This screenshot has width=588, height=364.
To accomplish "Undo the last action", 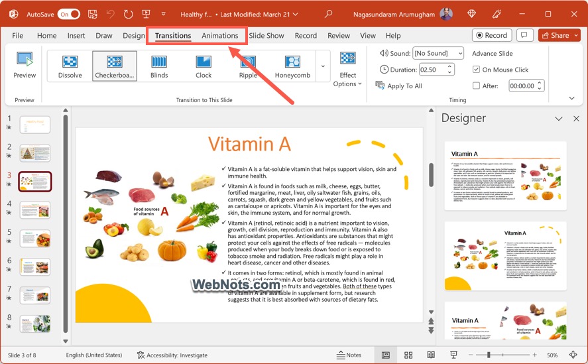I will [110, 15].
